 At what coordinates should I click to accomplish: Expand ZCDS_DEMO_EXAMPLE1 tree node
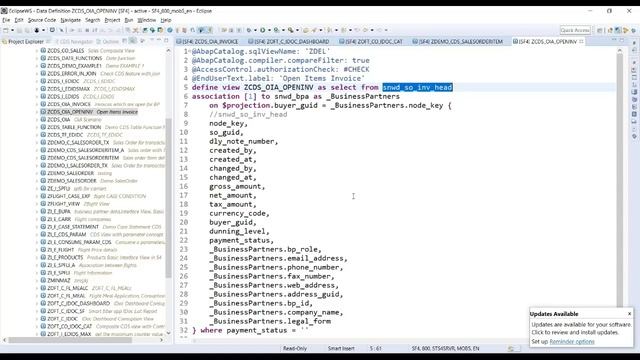pyautogui.click(x=37, y=66)
